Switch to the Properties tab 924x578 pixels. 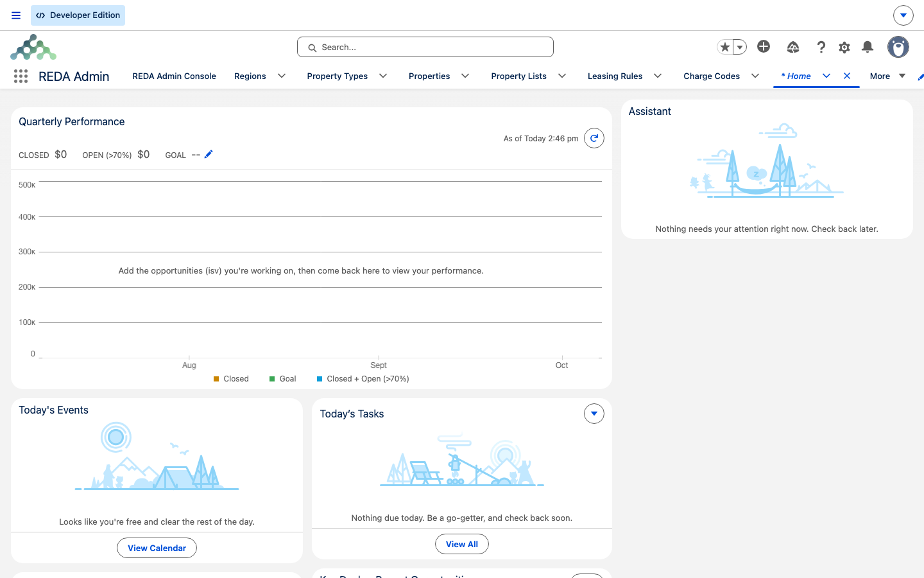429,76
